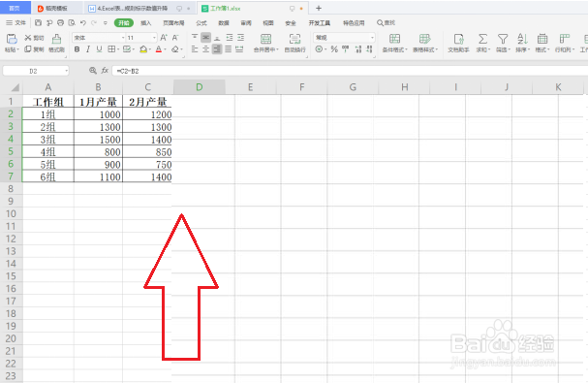Open the font size dropdown showing 11
Image resolution: width=588 pixels, height=383 pixels.
[154, 38]
